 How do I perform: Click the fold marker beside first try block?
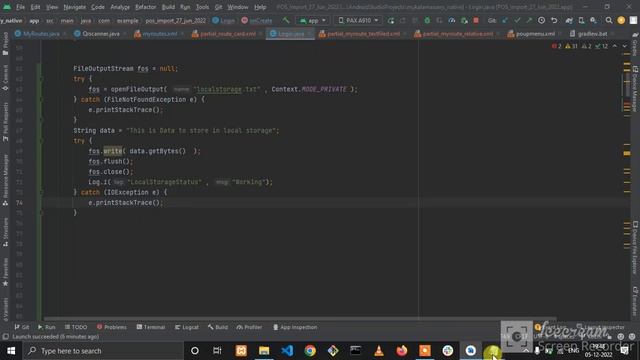41,79
